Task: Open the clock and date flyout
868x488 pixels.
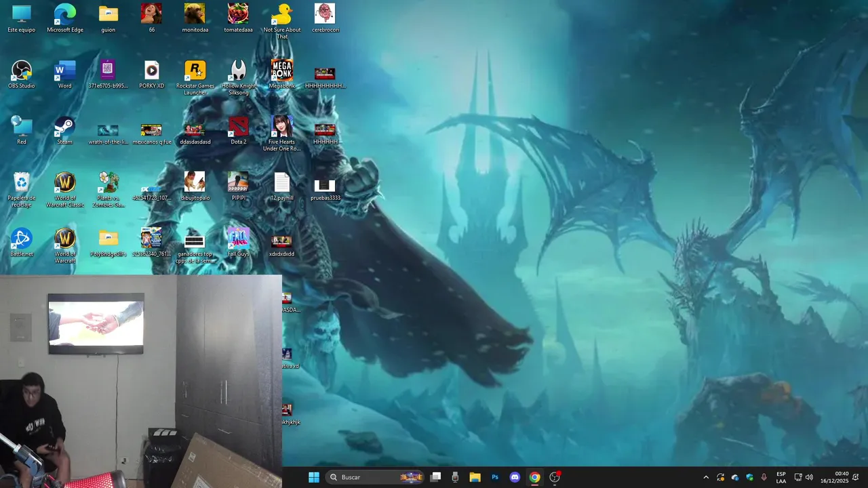Action: pyautogui.click(x=835, y=477)
